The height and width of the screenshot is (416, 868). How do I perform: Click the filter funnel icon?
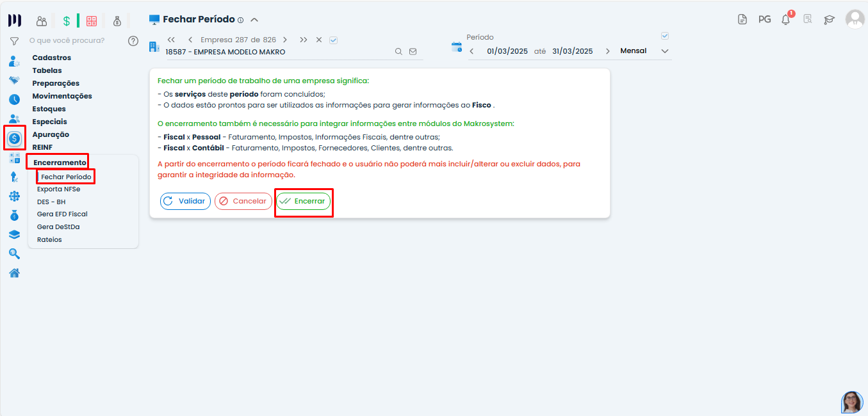14,41
